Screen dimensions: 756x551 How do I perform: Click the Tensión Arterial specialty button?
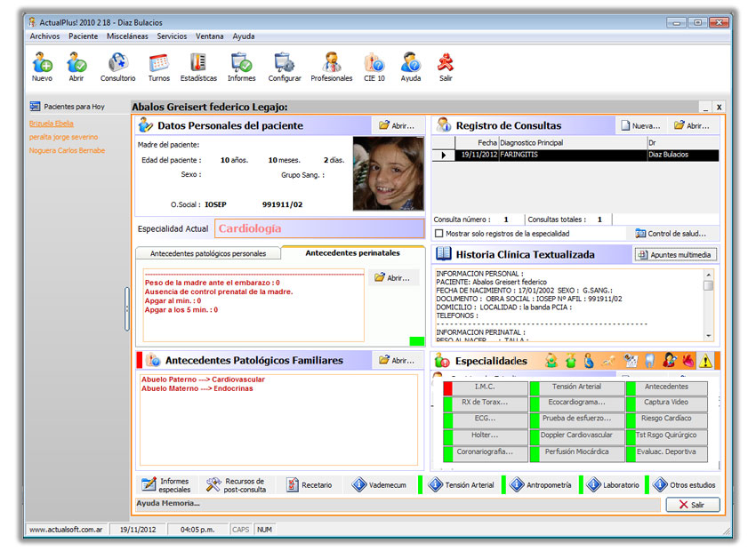(x=576, y=387)
